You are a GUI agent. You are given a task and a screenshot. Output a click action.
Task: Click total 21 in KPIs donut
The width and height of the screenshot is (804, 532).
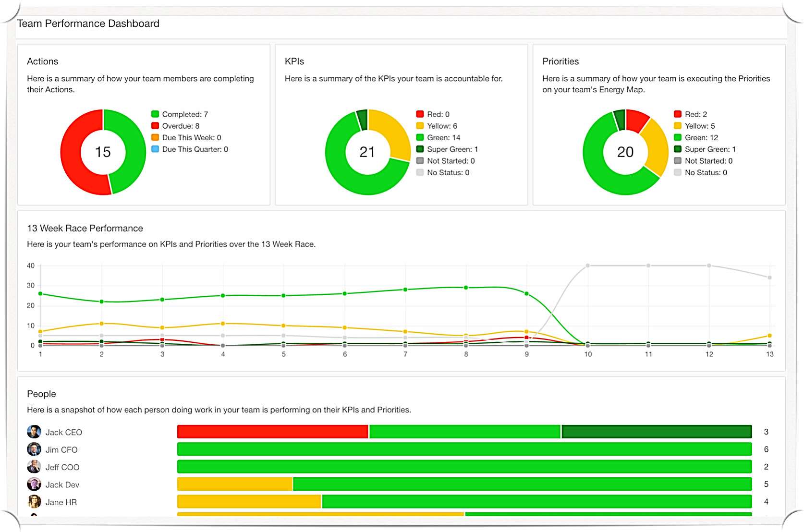coord(367,152)
